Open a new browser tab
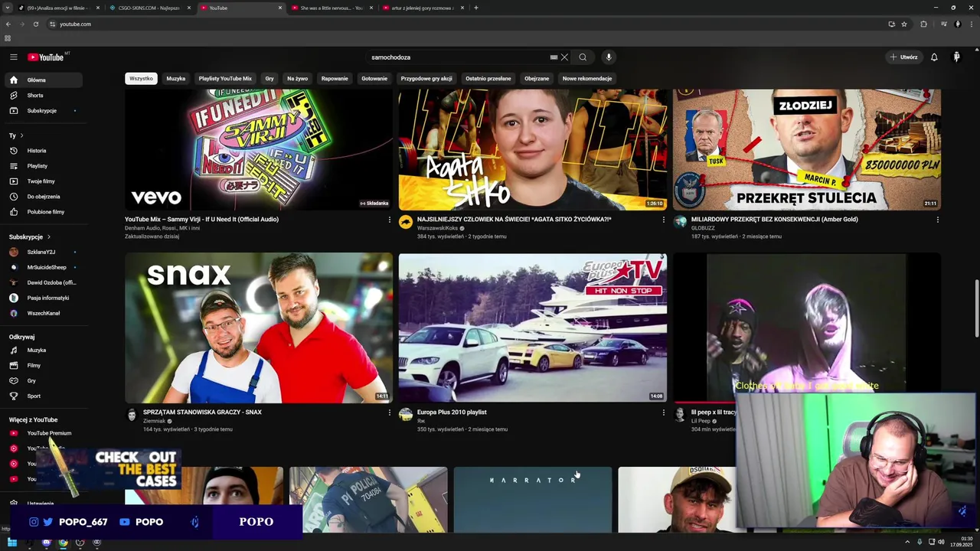This screenshot has height=551, width=980. pos(476,8)
